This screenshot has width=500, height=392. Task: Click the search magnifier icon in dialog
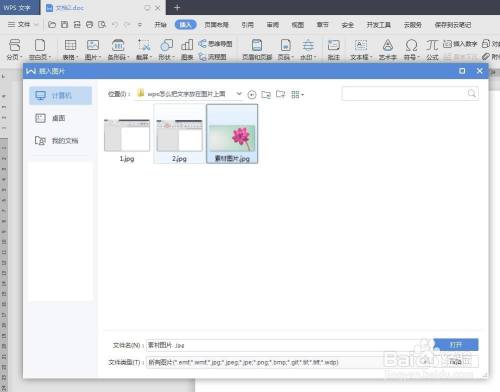coord(472,94)
